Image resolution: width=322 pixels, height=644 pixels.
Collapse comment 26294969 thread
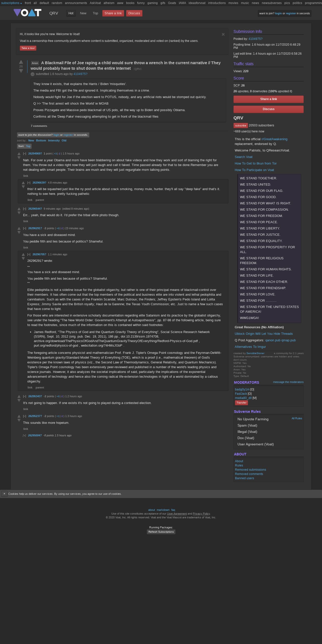pos(25,153)
